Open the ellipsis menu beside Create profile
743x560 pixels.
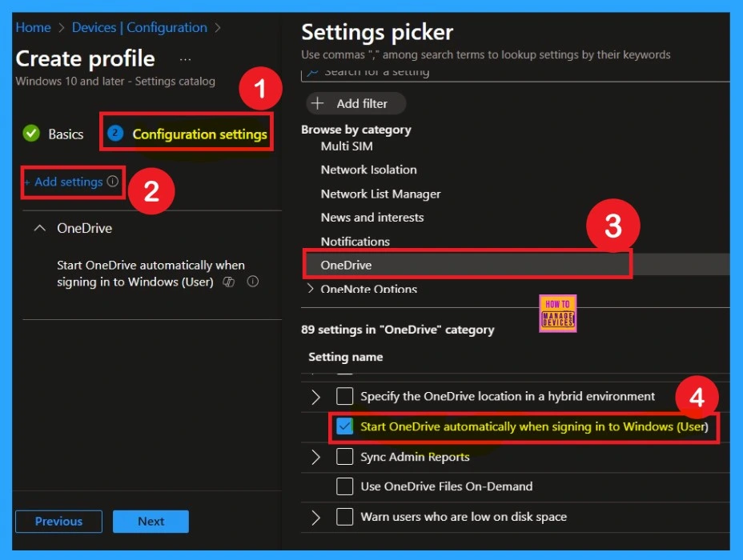[185, 60]
